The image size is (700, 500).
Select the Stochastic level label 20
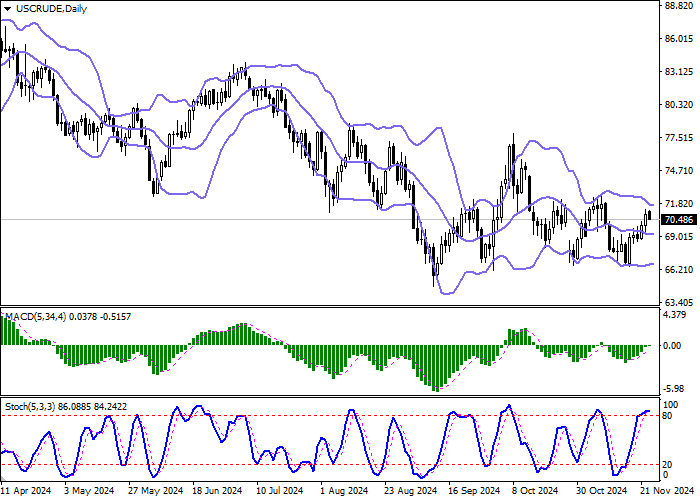(667, 465)
